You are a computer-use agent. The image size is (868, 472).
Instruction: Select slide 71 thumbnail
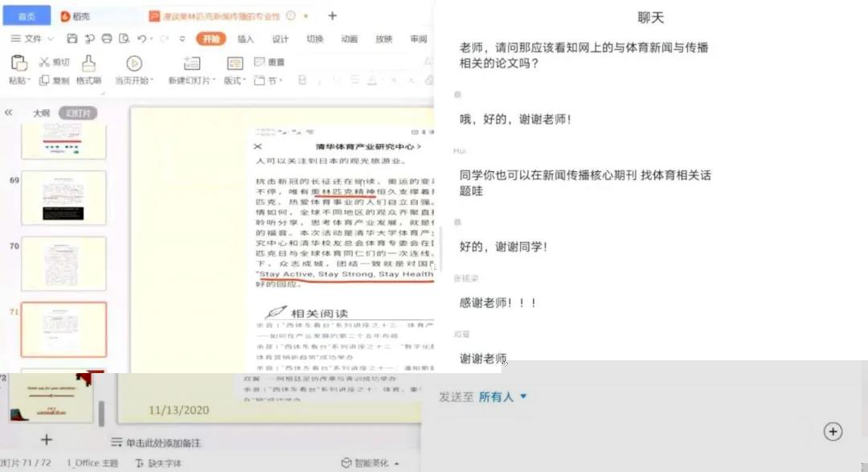pos(63,330)
